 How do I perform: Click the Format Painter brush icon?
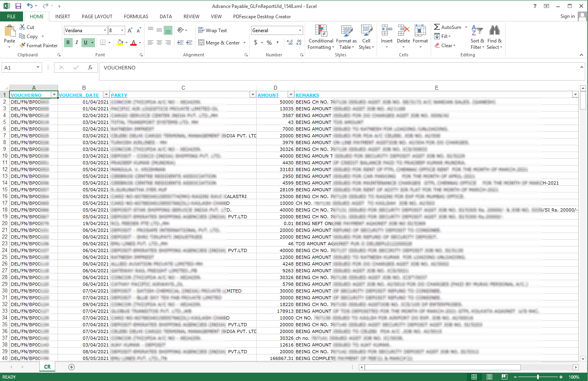point(23,46)
